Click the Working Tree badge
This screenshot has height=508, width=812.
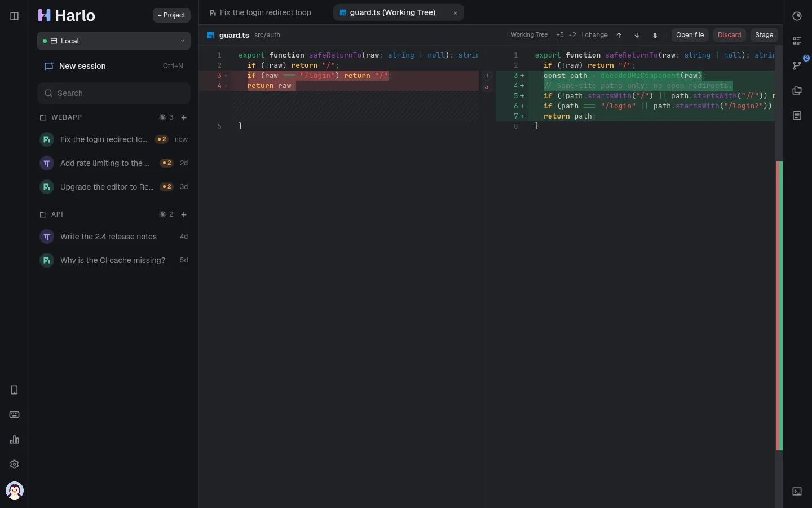(529, 35)
